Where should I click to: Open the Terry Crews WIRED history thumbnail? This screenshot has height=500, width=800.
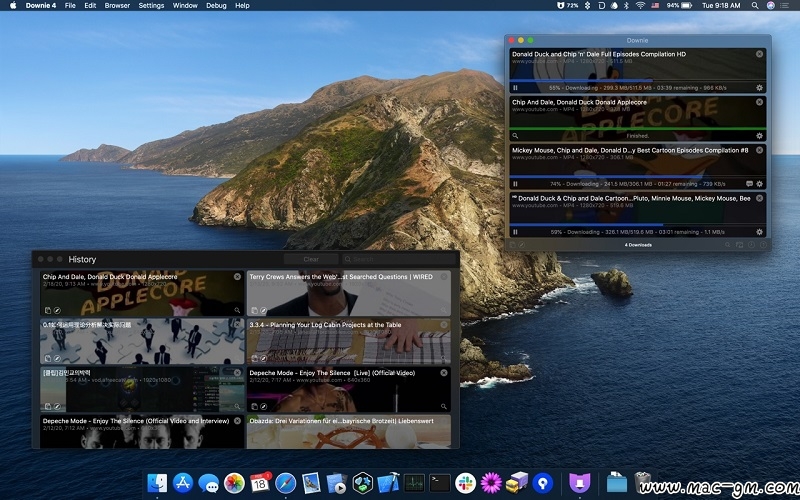click(348, 293)
